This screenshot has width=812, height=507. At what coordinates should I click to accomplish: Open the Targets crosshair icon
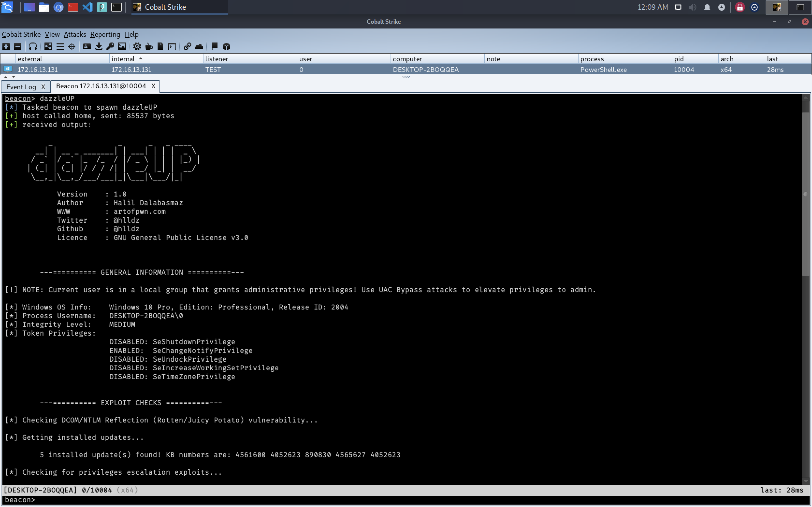pos(72,47)
